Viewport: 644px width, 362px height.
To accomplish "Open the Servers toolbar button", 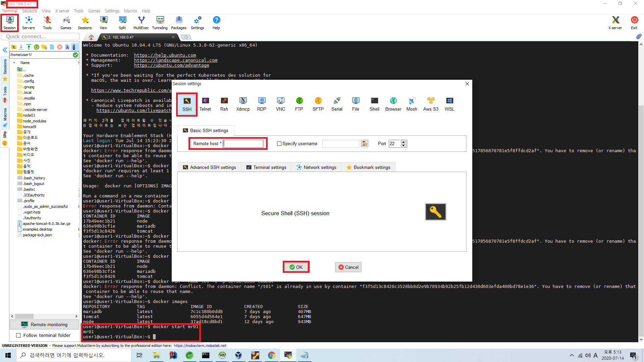I will (29, 23).
